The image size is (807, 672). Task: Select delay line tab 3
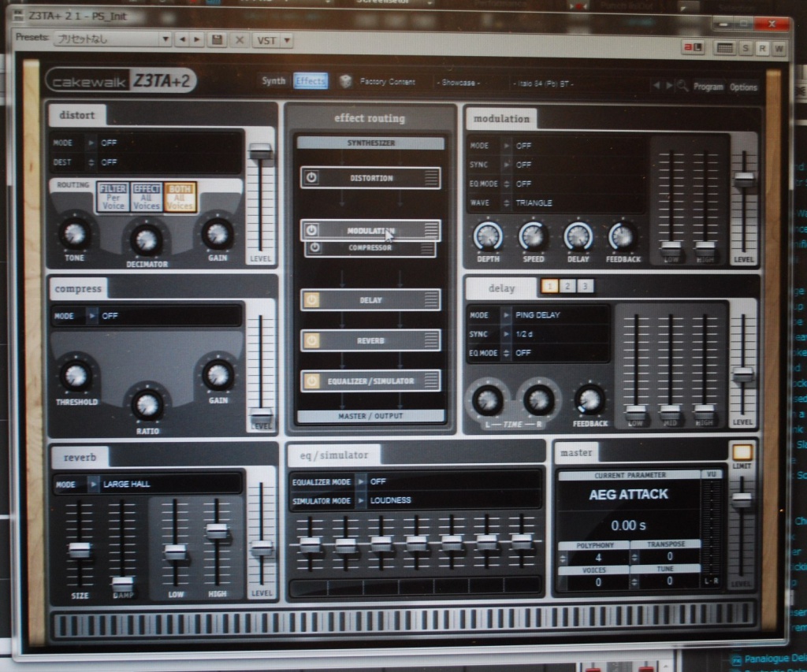pos(585,286)
